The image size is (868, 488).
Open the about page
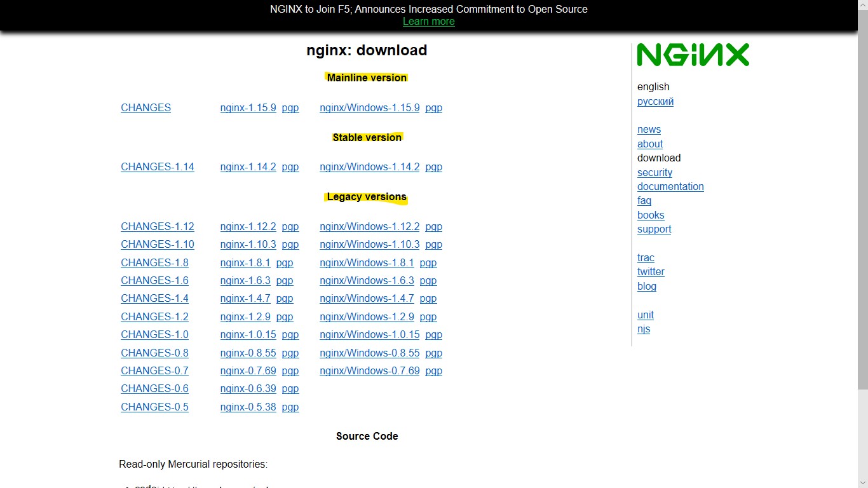650,144
